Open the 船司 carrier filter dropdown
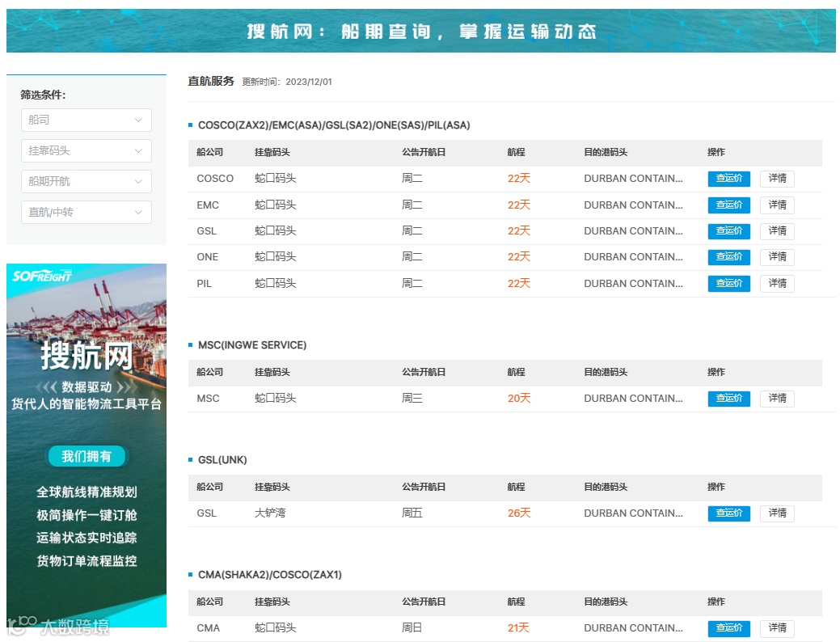 (x=87, y=120)
